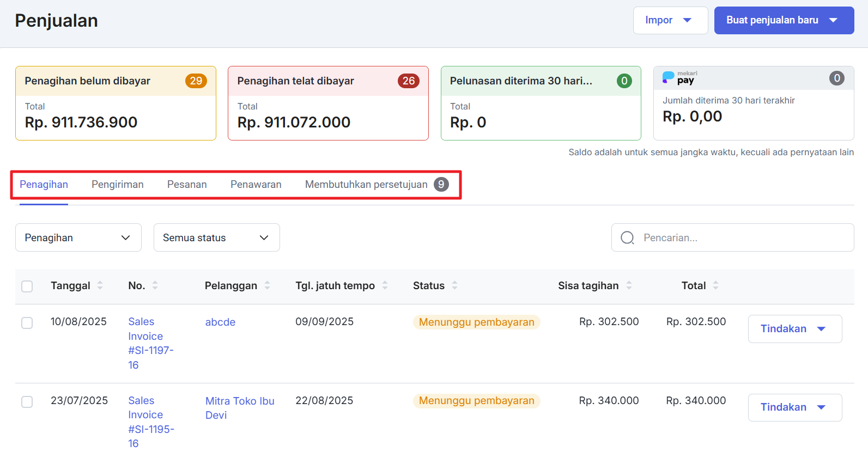868x458 pixels.
Task: Sort by Status column arrows
Action: [x=454, y=285]
